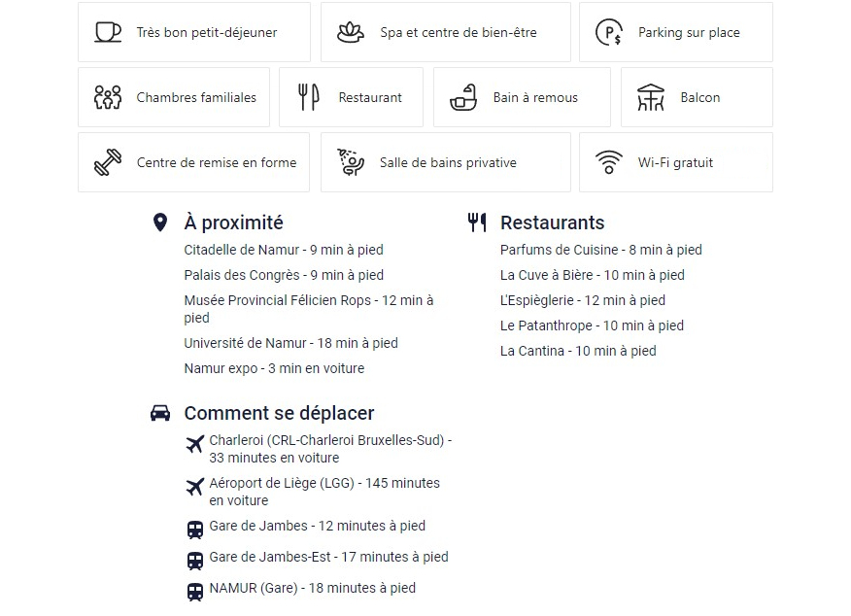Click the coffee cup breakfast icon
851x616 pixels.
pyautogui.click(x=108, y=32)
